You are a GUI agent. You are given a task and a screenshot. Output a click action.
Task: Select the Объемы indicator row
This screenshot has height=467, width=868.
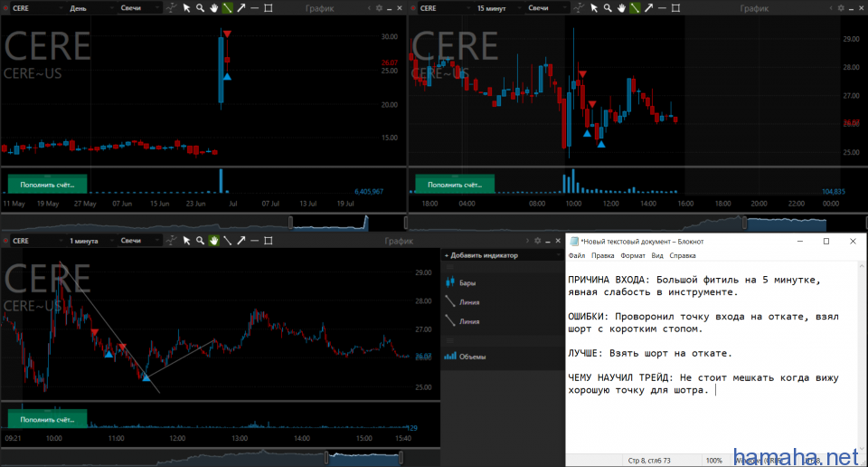pyautogui.click(x=503, y=357)
